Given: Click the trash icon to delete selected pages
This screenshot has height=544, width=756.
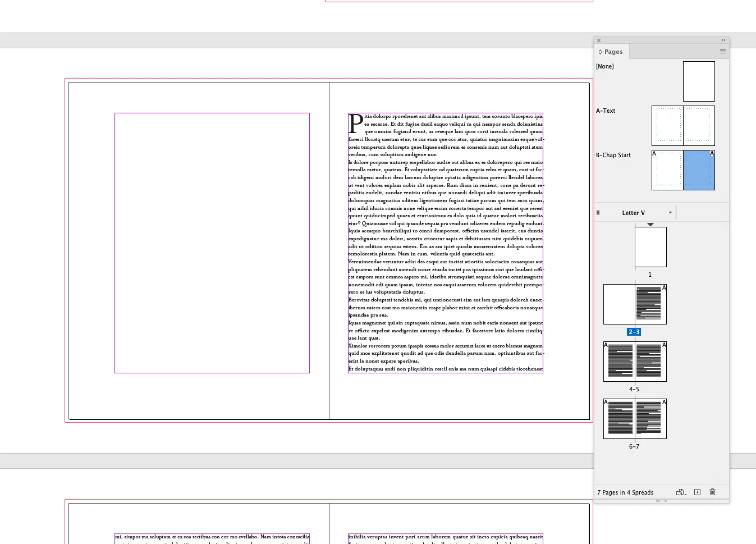Looking at the screenshot, I should coord(712,492).
